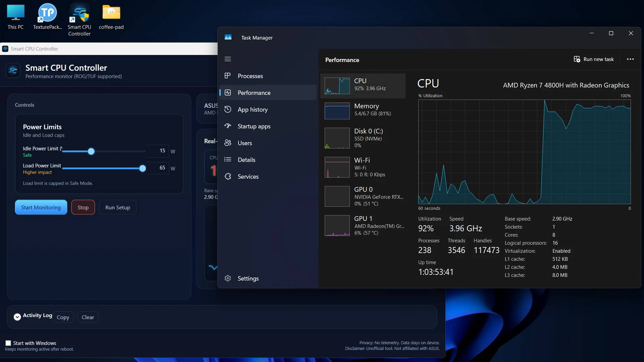This screenshot has height=362, width=644.
Task: Open Smart CPU Controller desktop shortcut
Action: click(x=79, y=20)
